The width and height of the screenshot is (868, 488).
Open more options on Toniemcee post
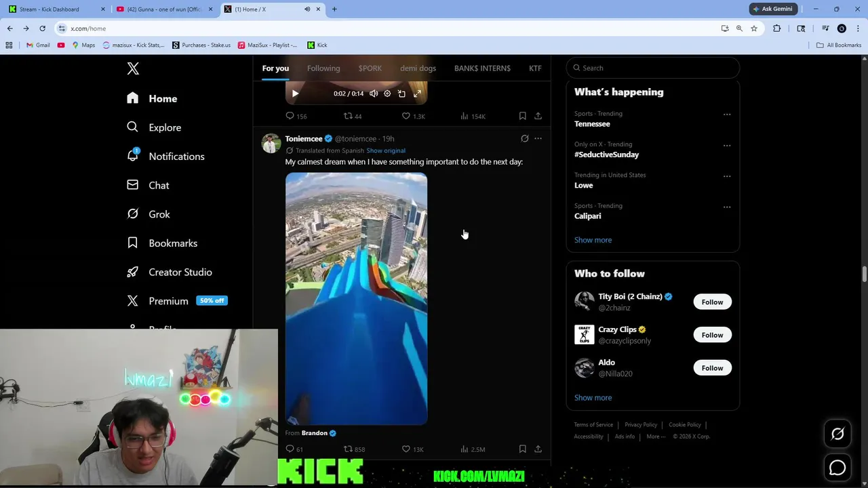pyautogui.click(x=538, y=138)
